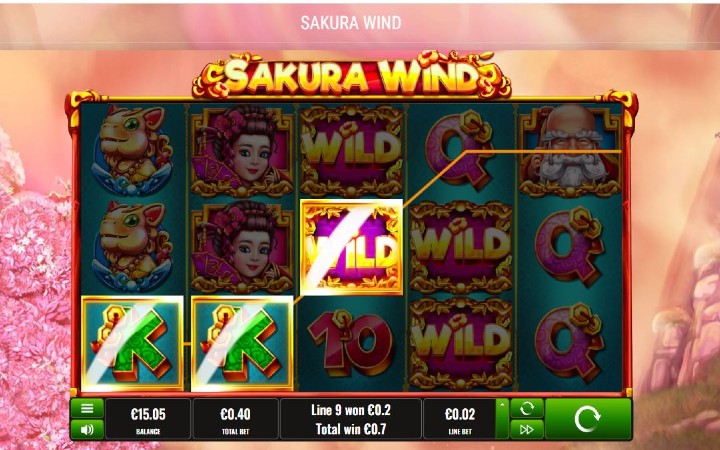This screenshot has height=450, width=720.
Task: Click the €15.05 balance display
Action: tap(148, 419)
